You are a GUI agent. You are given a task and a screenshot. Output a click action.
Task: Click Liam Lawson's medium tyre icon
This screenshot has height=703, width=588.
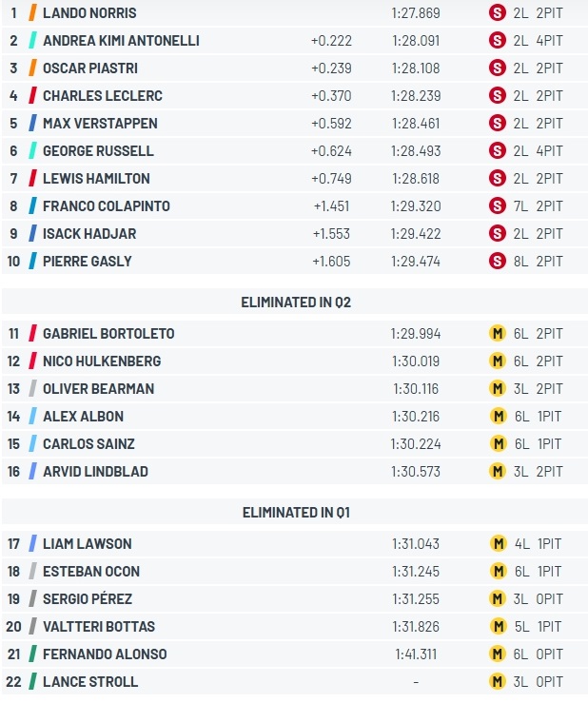tap(498, 544)
